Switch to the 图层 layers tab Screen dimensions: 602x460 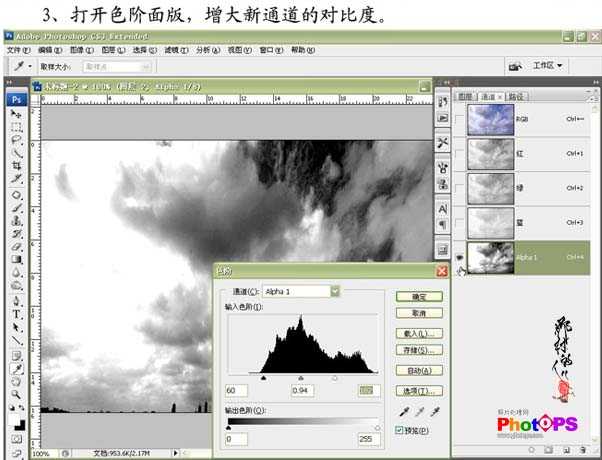[x=466, y=97]
